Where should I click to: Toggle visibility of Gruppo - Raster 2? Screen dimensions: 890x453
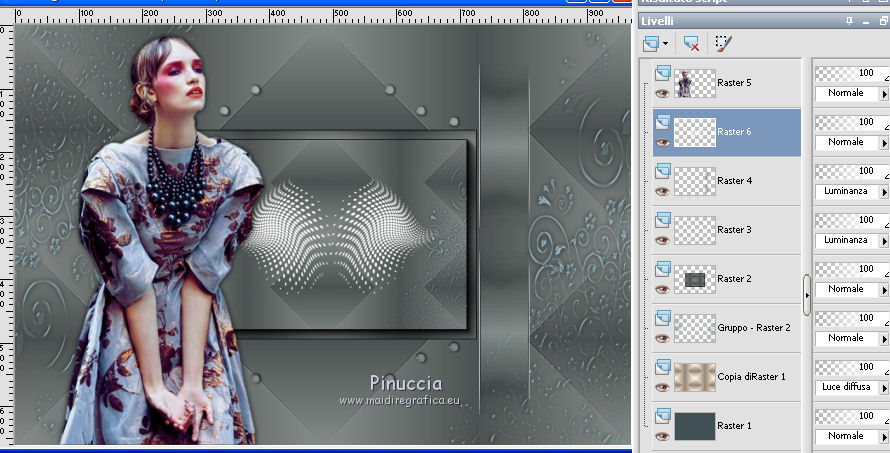click(662, 338)
